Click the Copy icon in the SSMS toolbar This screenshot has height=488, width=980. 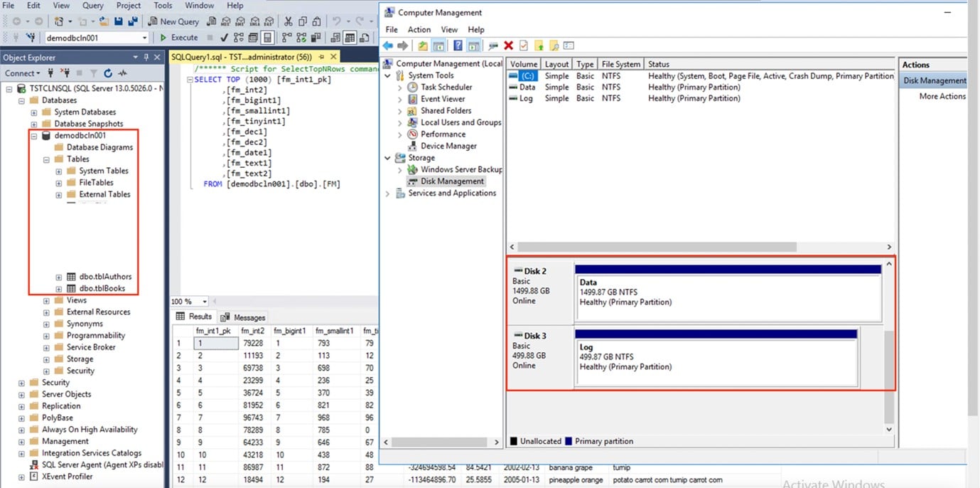(x=303, y=21)
